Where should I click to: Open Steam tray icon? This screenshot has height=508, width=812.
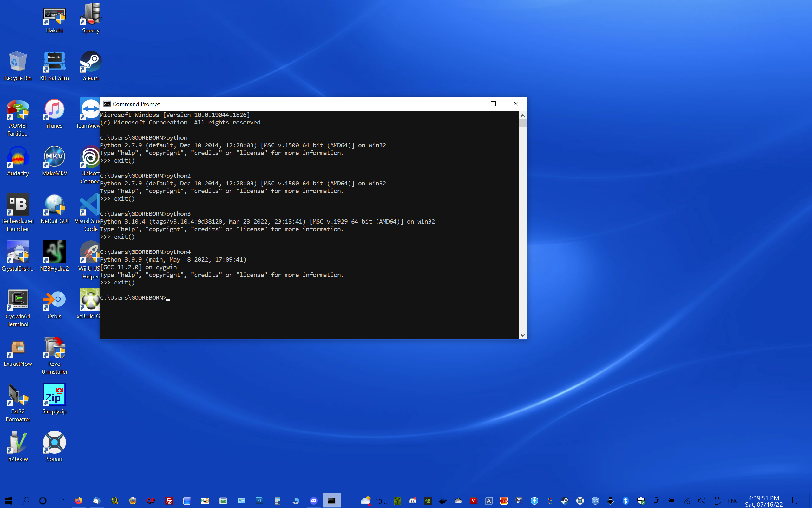click(x=564, y=501)
